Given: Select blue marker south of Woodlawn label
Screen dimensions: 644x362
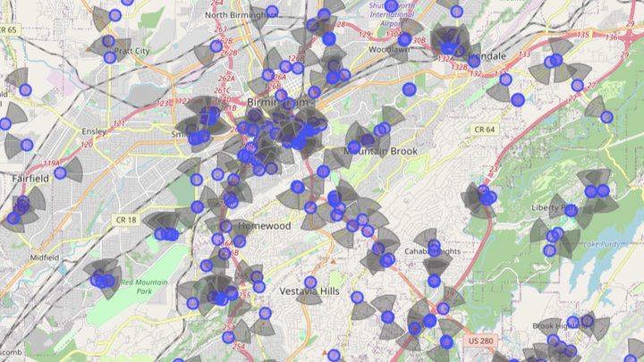Looking at the screenshot, I should pyautogui.click(x=409, y=88).
